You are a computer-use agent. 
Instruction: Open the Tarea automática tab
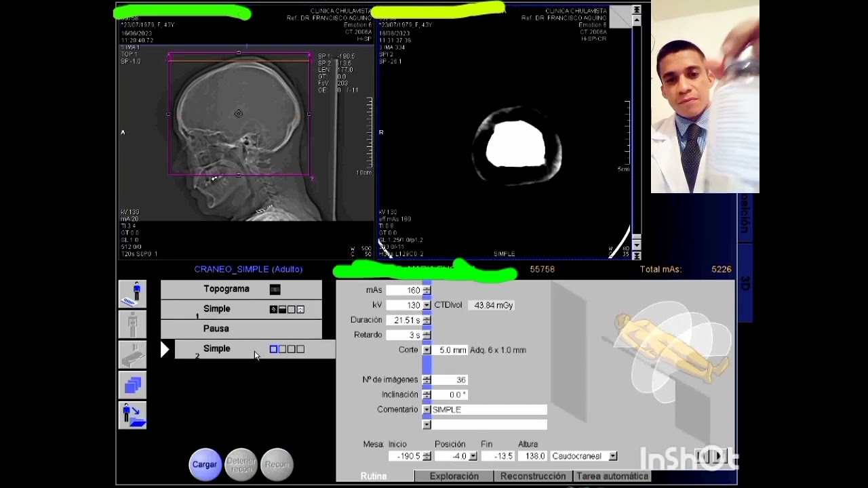click(612, 476)
